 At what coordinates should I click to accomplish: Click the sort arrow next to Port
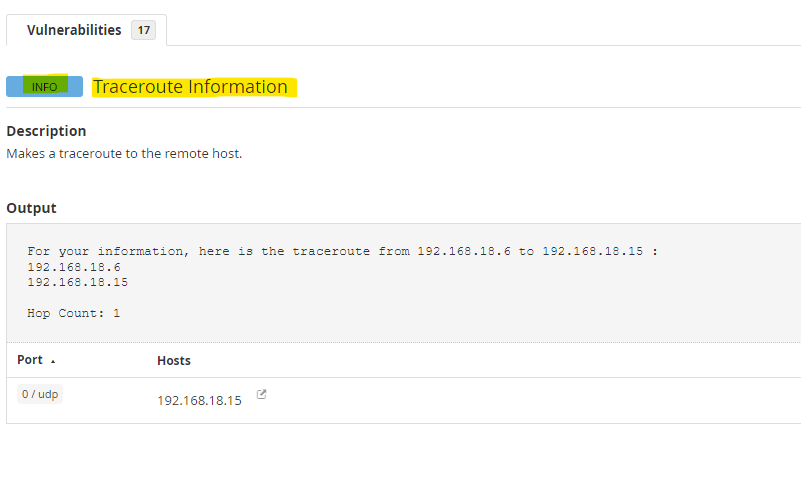[52, 360]
